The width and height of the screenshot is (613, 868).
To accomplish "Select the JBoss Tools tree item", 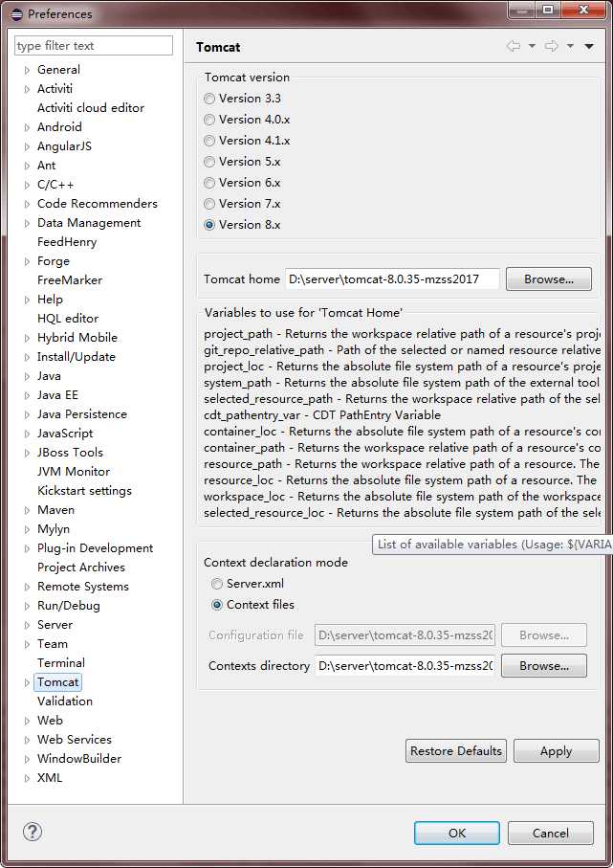I will pyautogui.click(x=70, y=453).
